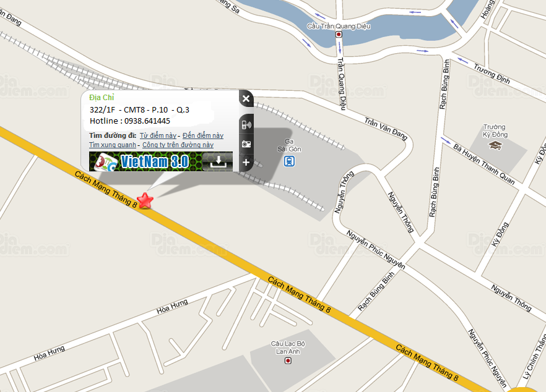The image size is (546, 392).
Task: Select the red star location marker
Action: 145,201
